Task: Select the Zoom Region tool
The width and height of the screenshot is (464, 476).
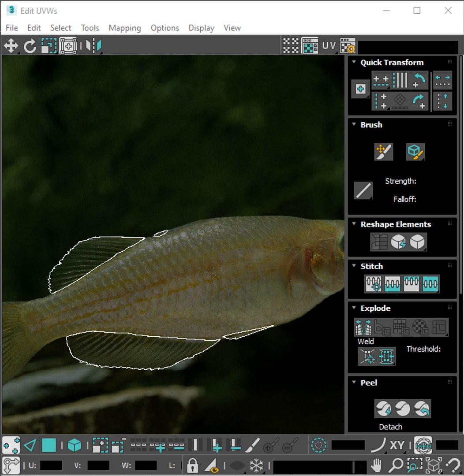Action: 415,465
